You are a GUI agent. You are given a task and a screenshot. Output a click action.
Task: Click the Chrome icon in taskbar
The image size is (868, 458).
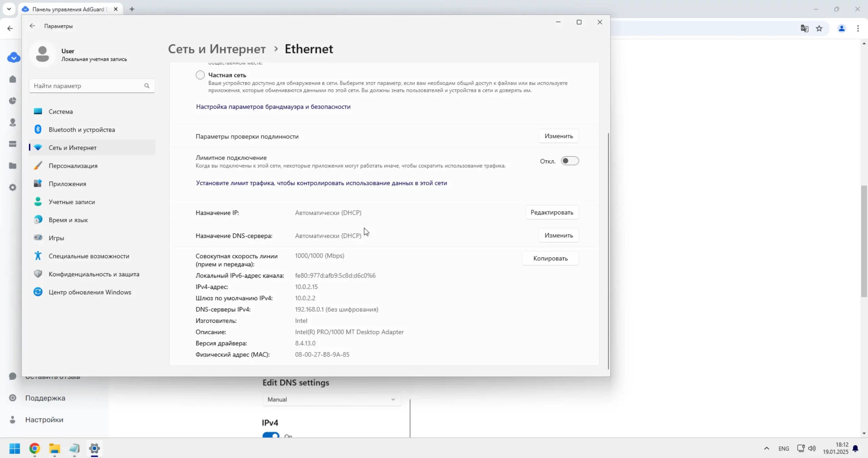tap(35, 449)
